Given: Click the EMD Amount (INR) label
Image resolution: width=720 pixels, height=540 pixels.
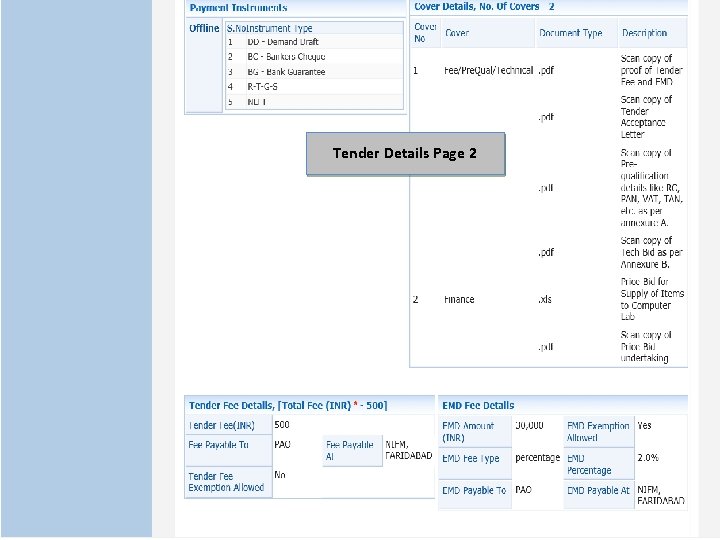Looking at the screenshot, I should (468, 432).
